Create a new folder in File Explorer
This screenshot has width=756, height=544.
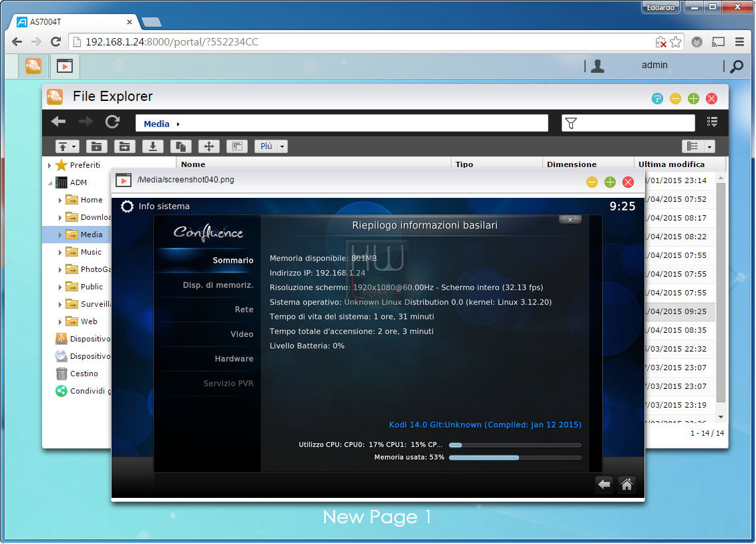click(x=96, y=146)
